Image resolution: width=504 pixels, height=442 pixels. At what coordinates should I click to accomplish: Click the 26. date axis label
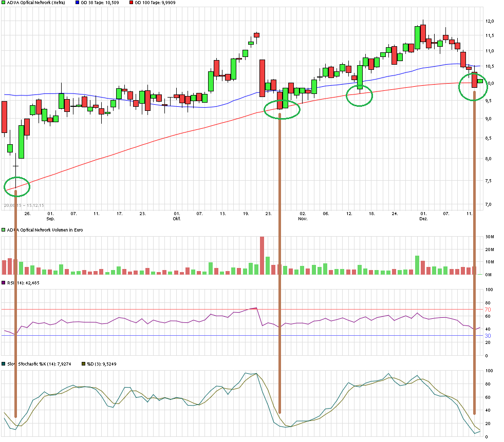pos(27,214)
